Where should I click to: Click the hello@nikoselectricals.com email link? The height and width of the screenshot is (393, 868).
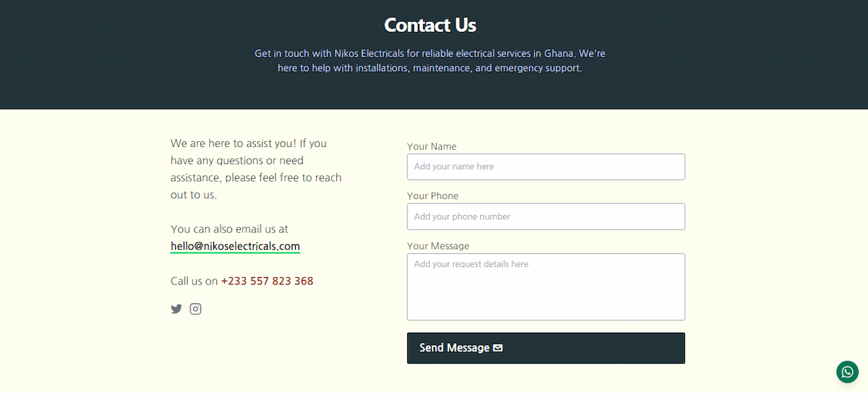click(235, 246)
